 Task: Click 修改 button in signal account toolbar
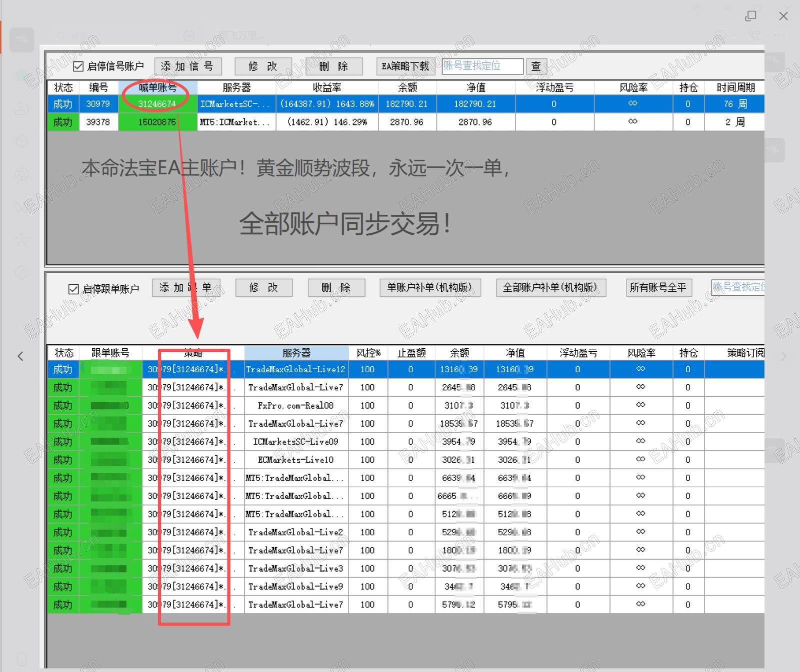(x=263, y=66)
